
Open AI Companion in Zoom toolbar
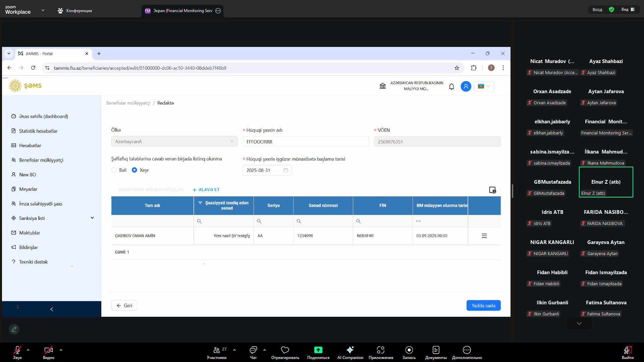[350, 352]
